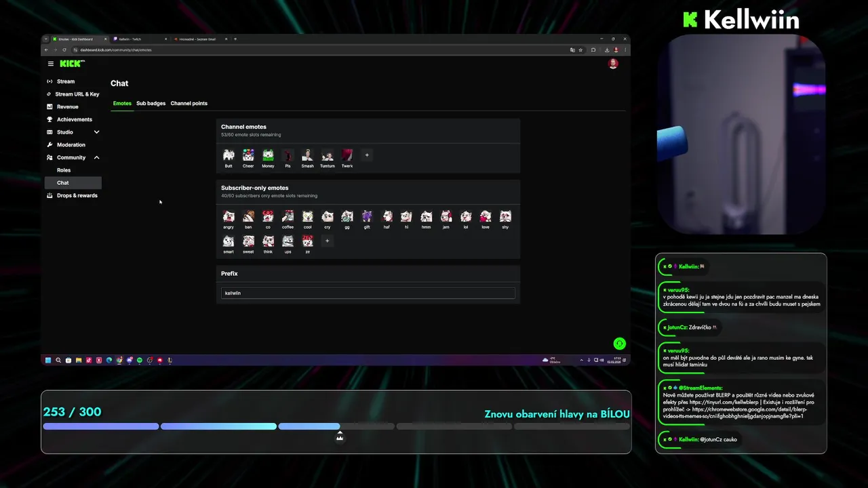868x488 pixels.
Task: Open the green support chat bubble
Action: (x=619, y=344)
